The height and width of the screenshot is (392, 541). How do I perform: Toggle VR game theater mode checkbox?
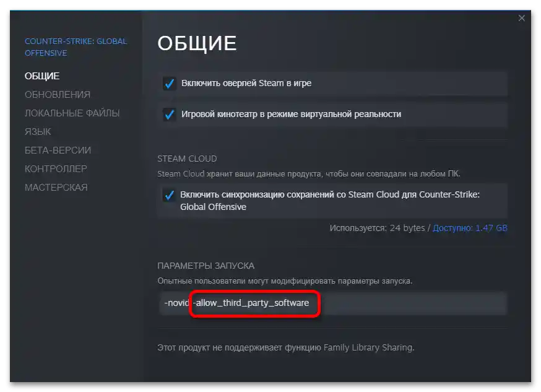coord(170,114)
